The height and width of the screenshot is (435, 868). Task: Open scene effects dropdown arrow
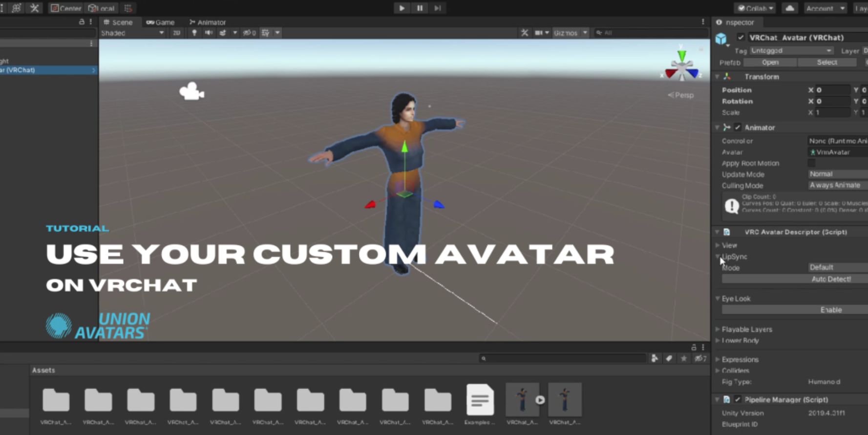[235, 33]
